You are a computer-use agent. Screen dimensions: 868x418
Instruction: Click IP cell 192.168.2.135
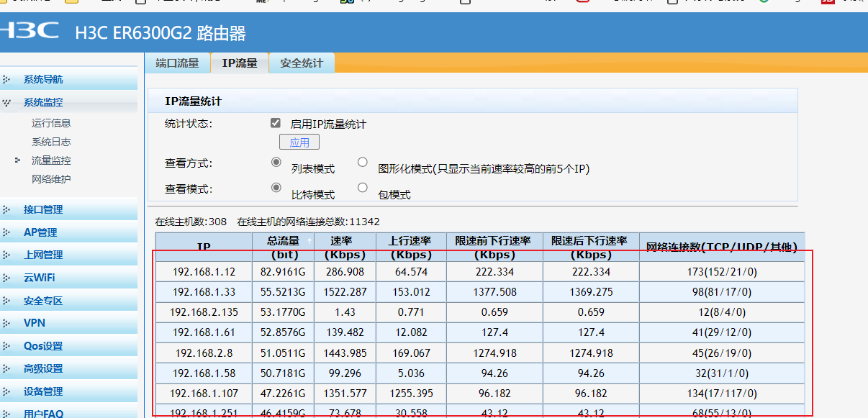coord(204,312)
